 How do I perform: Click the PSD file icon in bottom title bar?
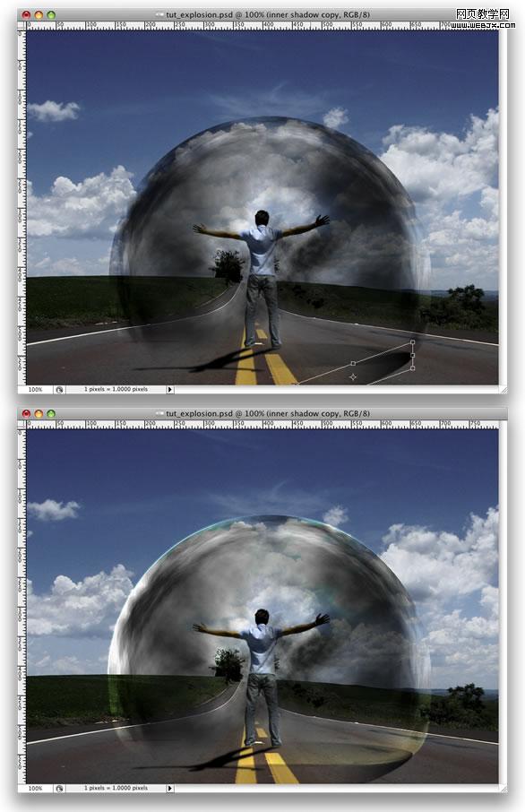click(159, 414)
